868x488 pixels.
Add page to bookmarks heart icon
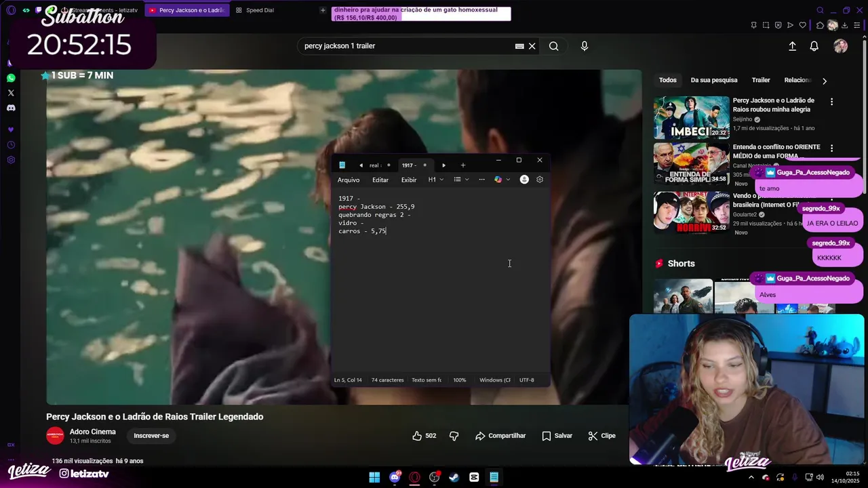tap(802, 25)
